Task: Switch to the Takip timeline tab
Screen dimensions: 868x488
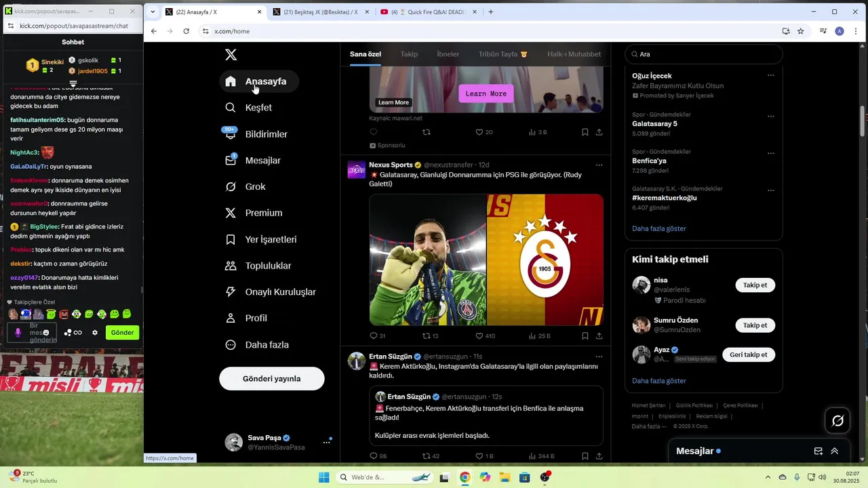Action: tap(409, 54)
